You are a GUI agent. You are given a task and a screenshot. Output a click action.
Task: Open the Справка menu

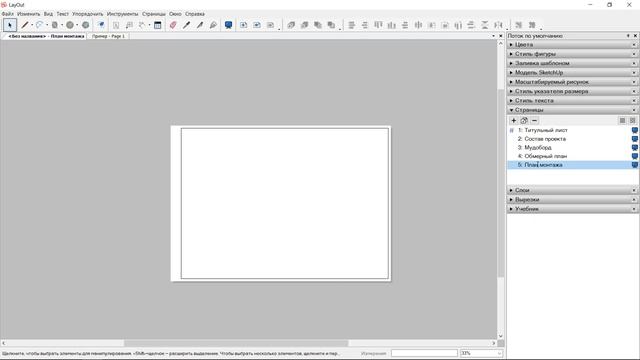195,14
